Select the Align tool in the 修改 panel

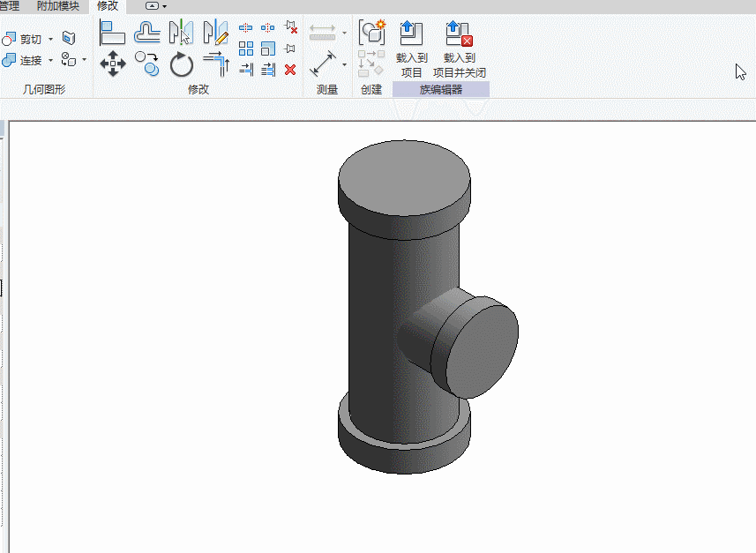click(x=112, y=34)
